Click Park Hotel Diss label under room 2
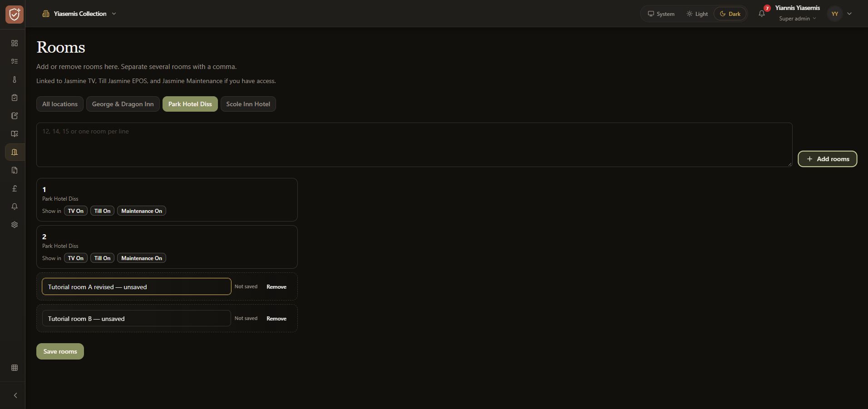Image resolution: width=868 pixels, height=409 pixels. click(x=60, y=246)
